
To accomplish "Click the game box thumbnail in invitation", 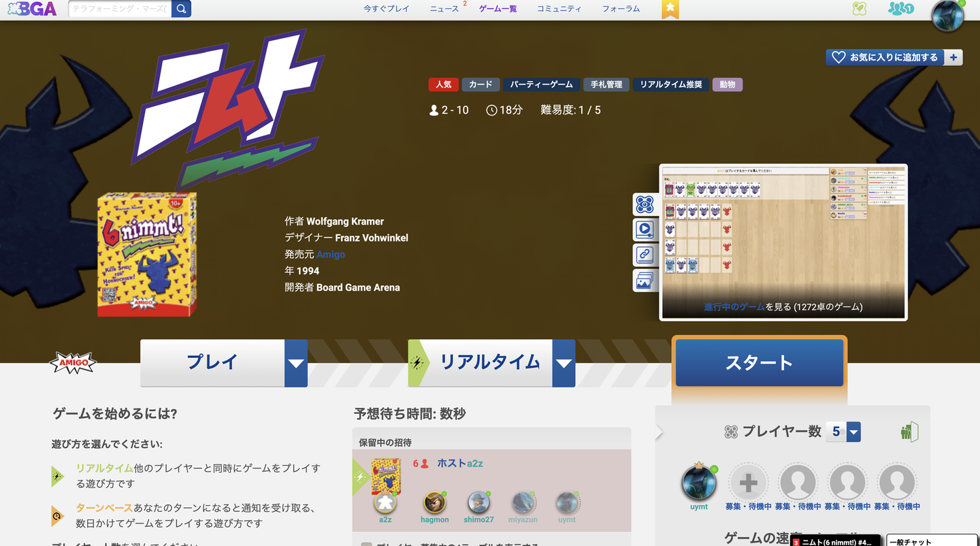I will click(387, 476).
